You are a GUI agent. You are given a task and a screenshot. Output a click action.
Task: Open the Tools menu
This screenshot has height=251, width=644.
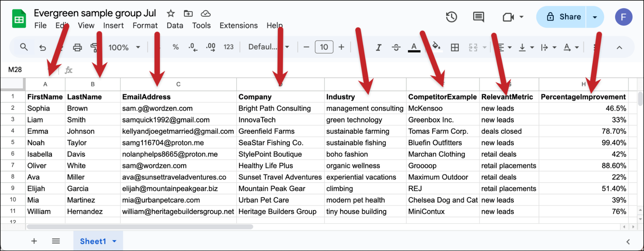201,25
